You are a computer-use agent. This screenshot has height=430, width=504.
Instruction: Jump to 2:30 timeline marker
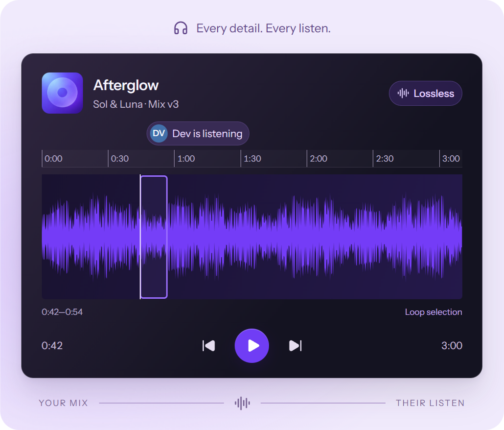click(x=385, y=159)
